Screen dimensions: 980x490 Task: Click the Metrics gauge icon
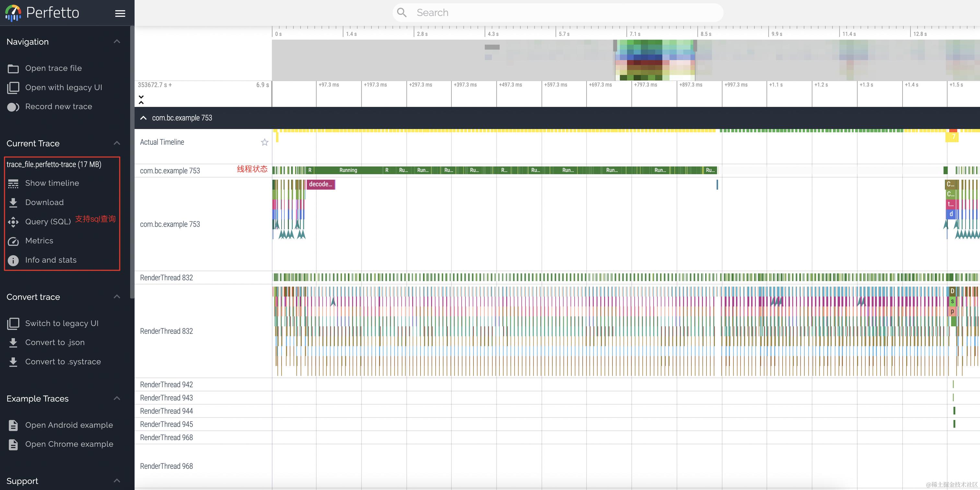point(13,241)
